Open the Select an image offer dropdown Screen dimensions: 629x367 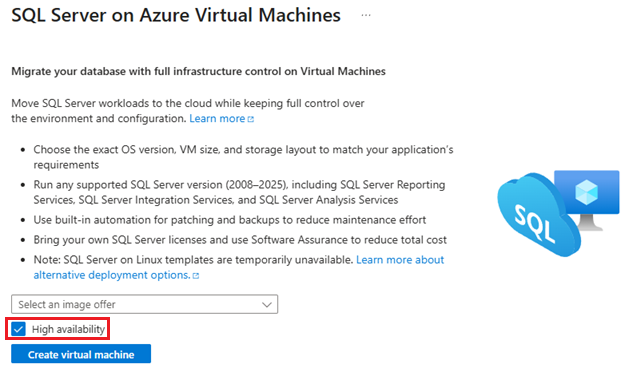144,304
